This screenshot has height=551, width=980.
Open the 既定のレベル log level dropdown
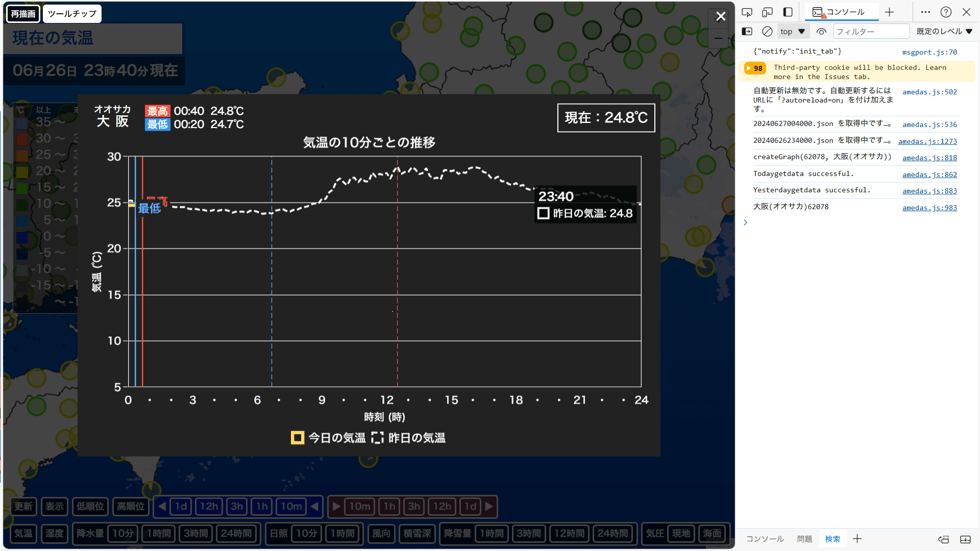pos(944,32)
